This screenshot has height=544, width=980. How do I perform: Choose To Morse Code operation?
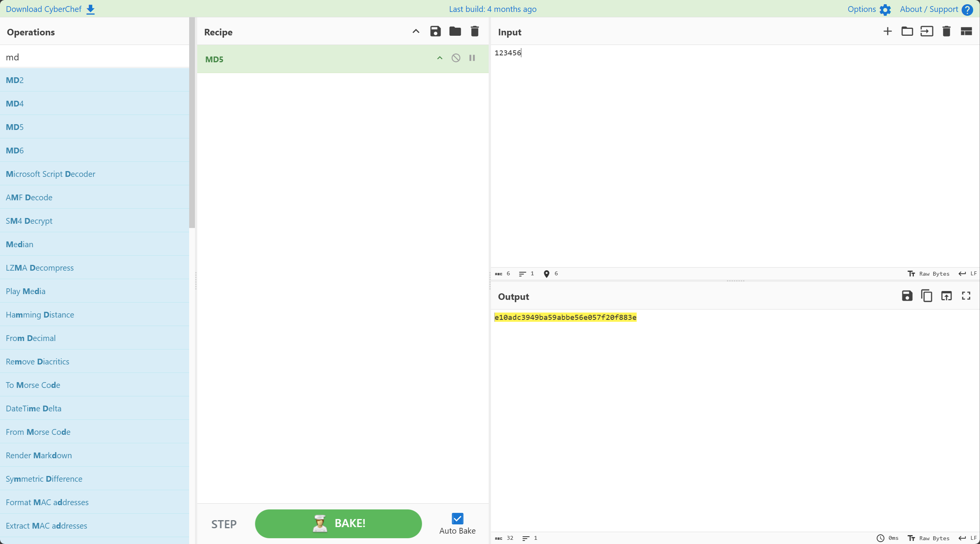[95, 385]
